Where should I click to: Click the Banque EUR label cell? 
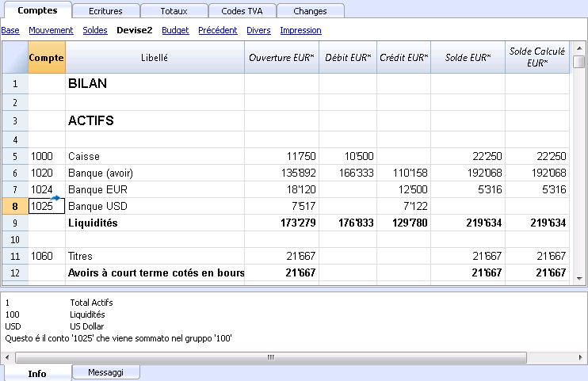point(155,189)
